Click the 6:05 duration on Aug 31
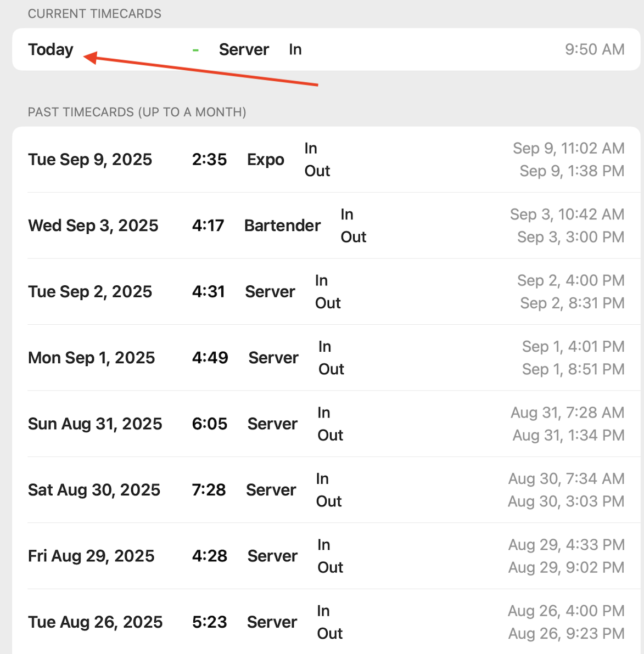This screenshot has width=644, height=654. 209,424
